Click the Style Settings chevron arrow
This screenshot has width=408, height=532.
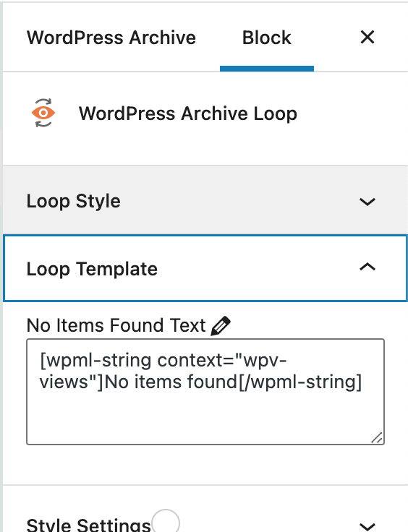[x=367, y=526]
